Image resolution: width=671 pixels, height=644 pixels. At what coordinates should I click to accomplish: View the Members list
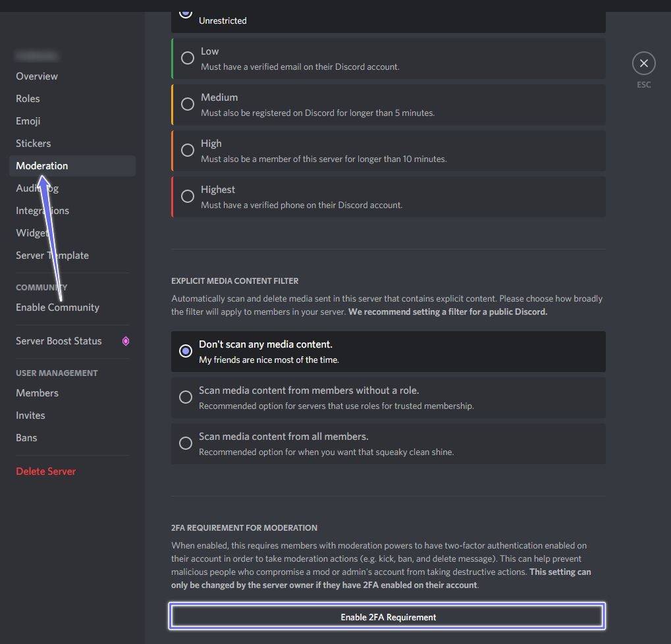tap(37, 393)
